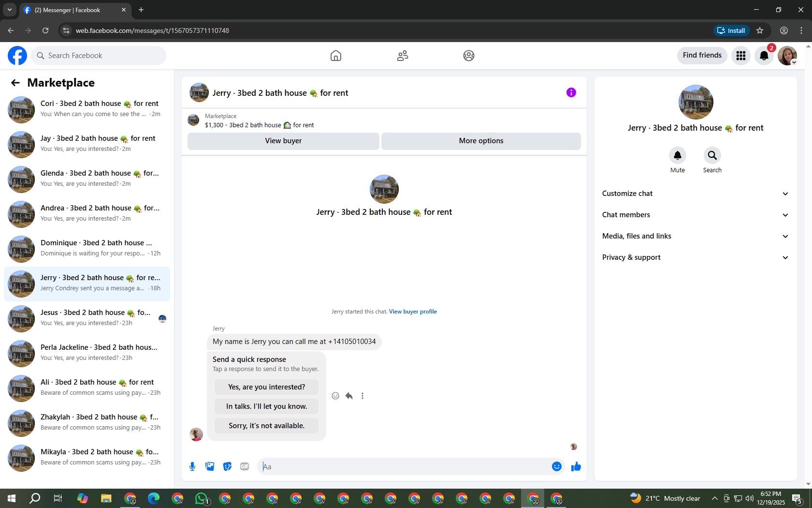Open the account profile picture menu

[787, 56]
